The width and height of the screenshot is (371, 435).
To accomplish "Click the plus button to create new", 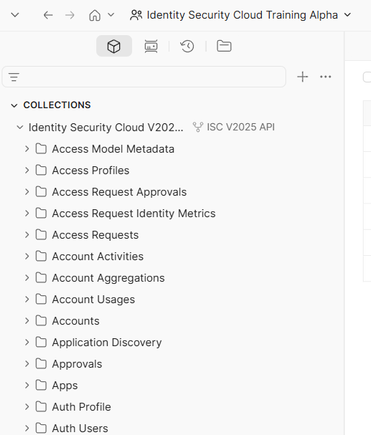I will point(302,77).
